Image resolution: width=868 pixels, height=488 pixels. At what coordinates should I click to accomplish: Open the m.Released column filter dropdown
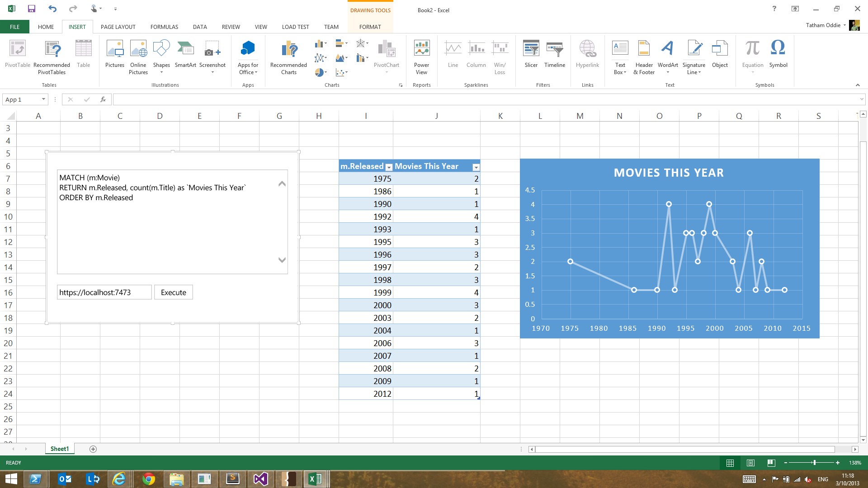(389, 167)
